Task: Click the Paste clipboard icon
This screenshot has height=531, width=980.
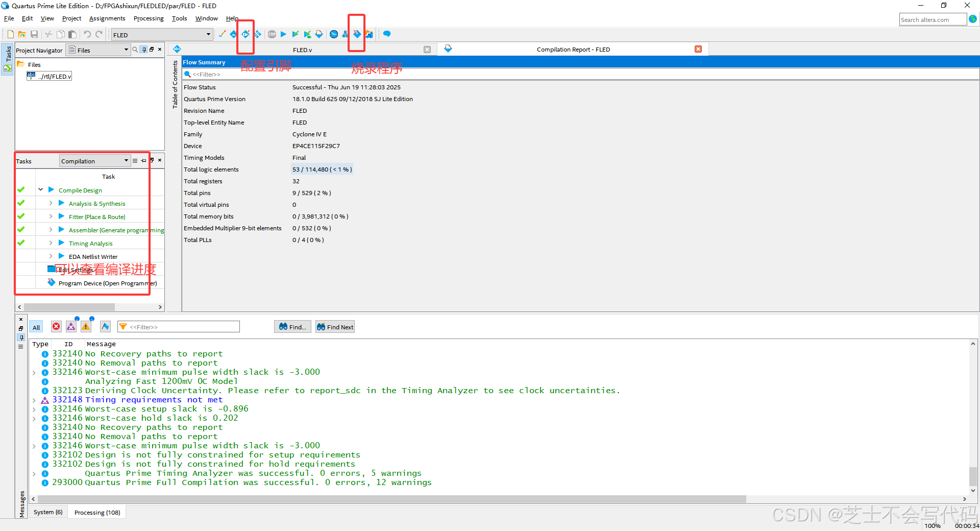Action: point(72,34)
